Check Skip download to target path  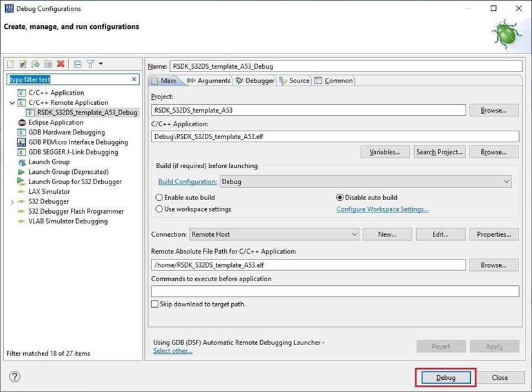point(155,304)
